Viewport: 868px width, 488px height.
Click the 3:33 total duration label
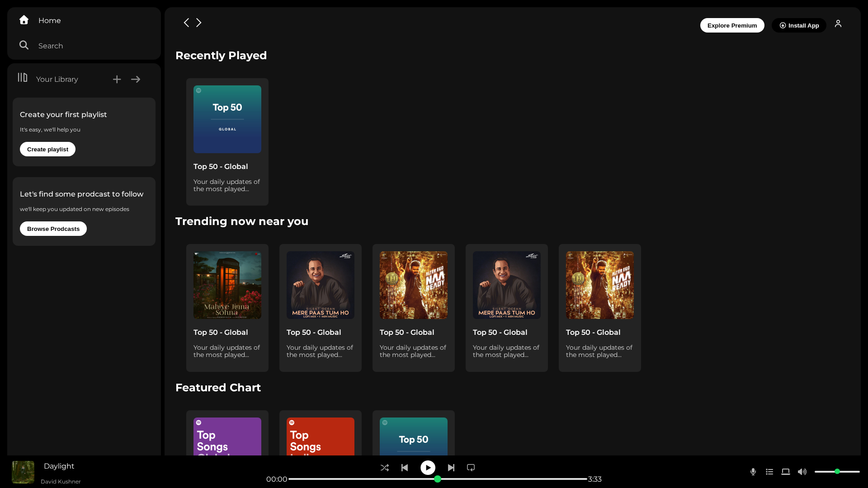(595, 479)
